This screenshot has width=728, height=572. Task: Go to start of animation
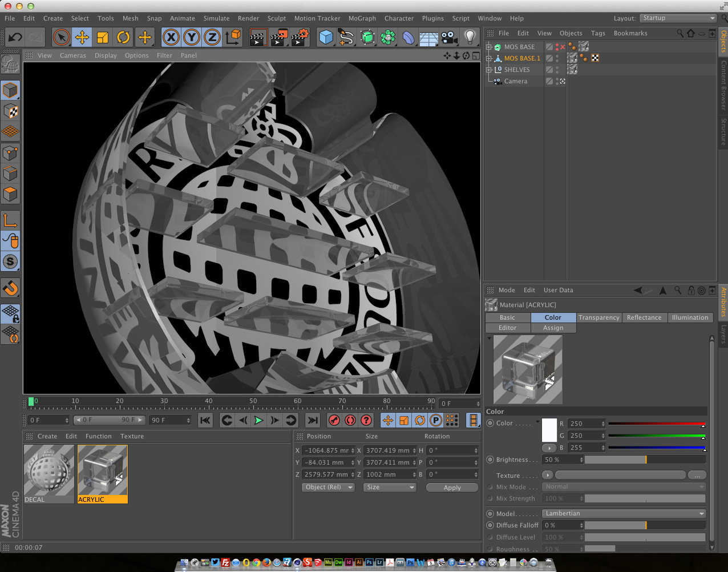tap(205, 421)
